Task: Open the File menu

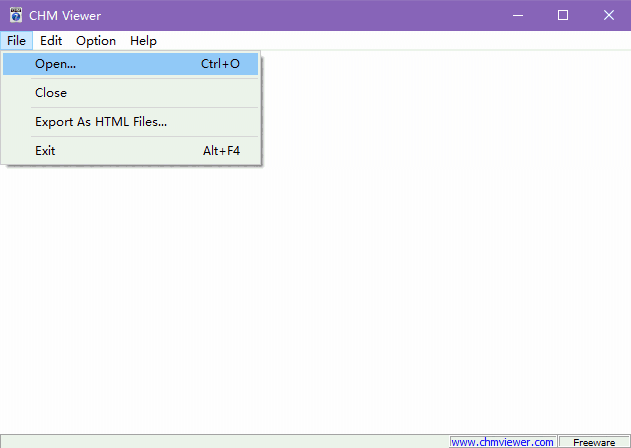Action: tap(16, 41)
